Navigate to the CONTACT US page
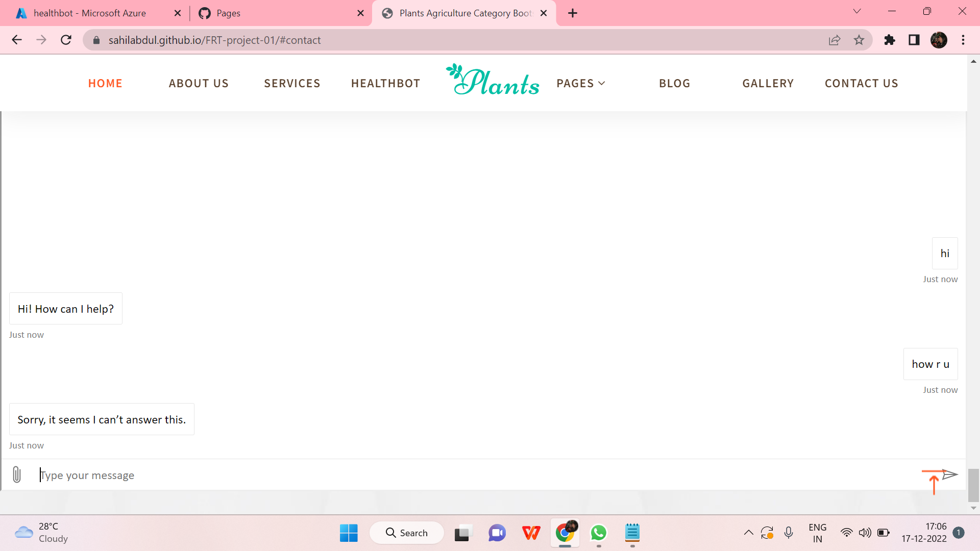980x551 pixels. (x=862, y=83)
